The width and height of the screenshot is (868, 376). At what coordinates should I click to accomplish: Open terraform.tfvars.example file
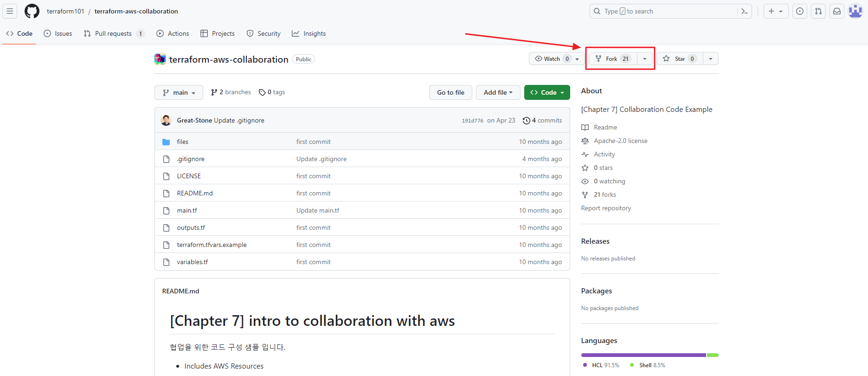tap(212, 245)
